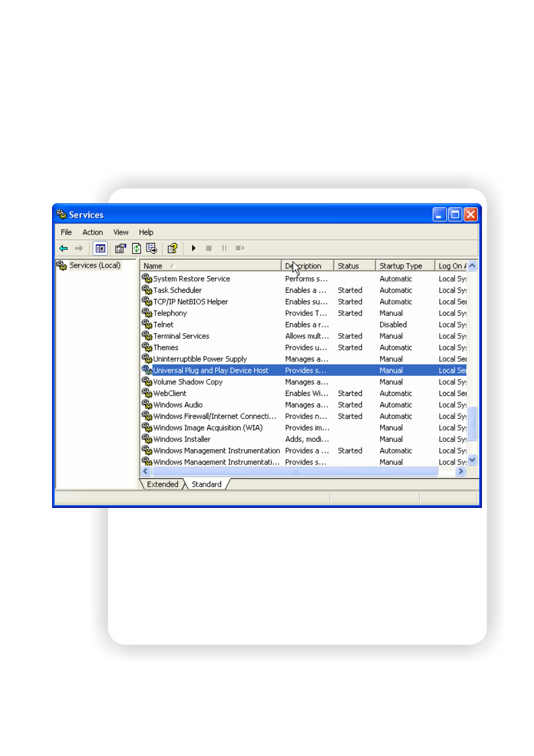Select the Windows Management Instrumentation service name
534x756 pixels.
217,450
